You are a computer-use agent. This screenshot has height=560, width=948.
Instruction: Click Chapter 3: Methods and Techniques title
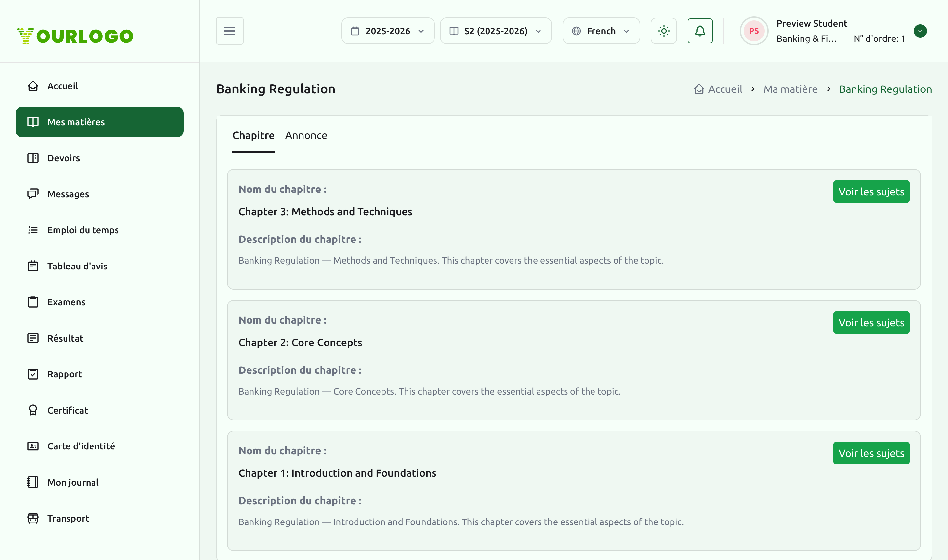[325, 212]
